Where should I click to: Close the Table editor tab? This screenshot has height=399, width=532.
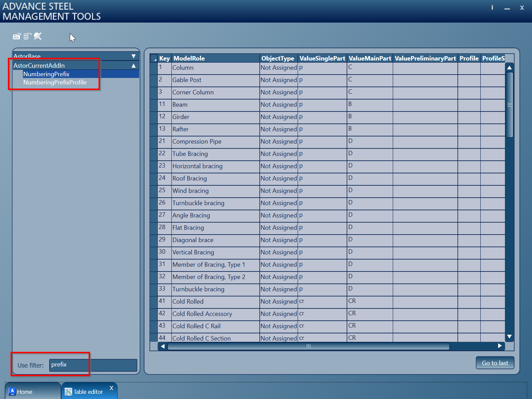[111, 388]
